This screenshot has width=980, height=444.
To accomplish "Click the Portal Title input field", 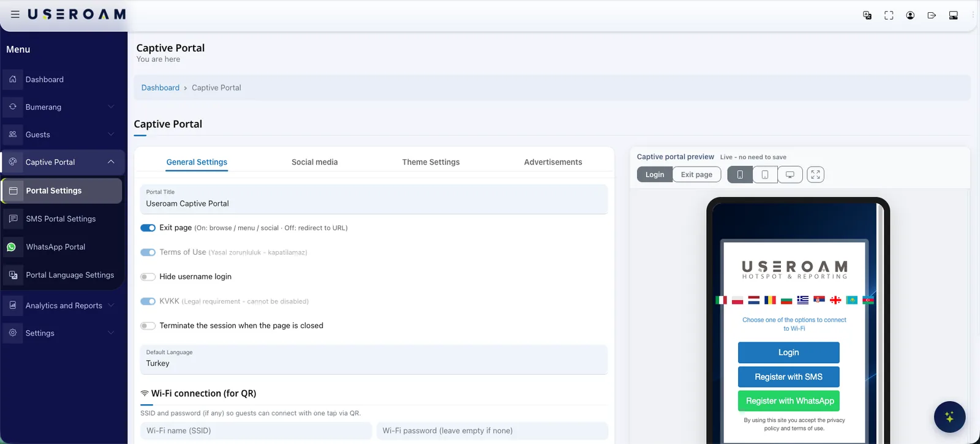I will point(374,199).
